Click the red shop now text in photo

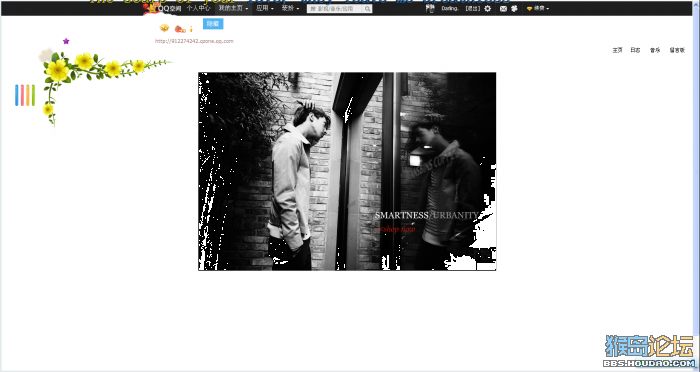tap(396, 229)
